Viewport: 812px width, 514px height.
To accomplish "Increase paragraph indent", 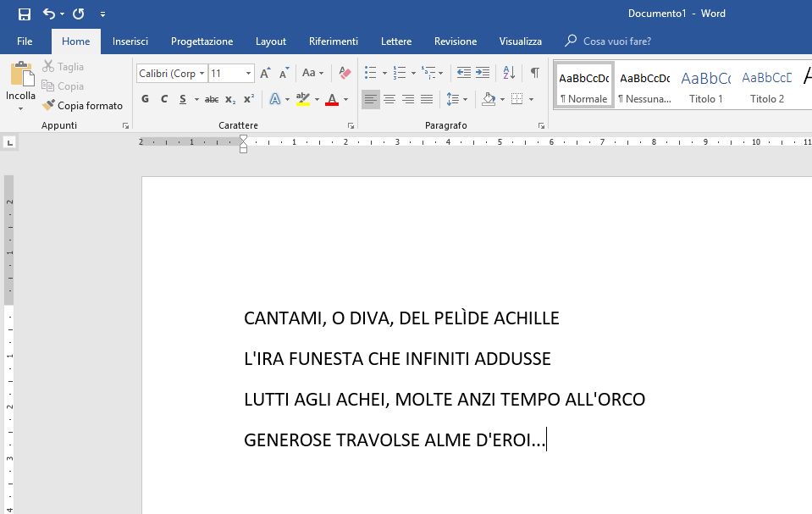I will [x=483, y=73].
